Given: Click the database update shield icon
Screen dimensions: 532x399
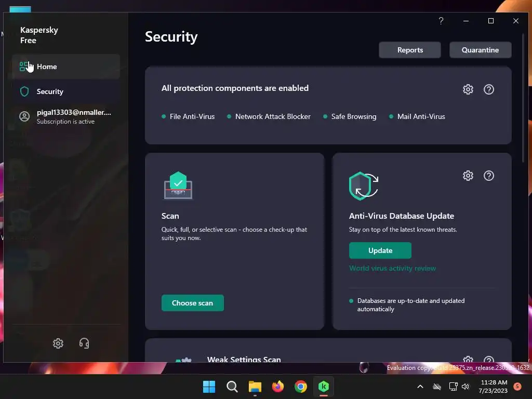Looking at the screenshot, I should point(364,186).
